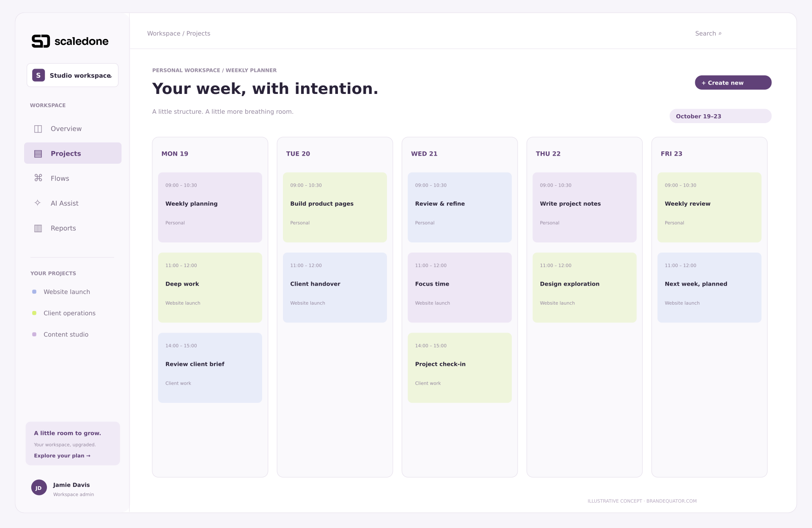Open the Weekly review card
The height and width of the screenshot is (528, 812).
click(x=709, y=207)
